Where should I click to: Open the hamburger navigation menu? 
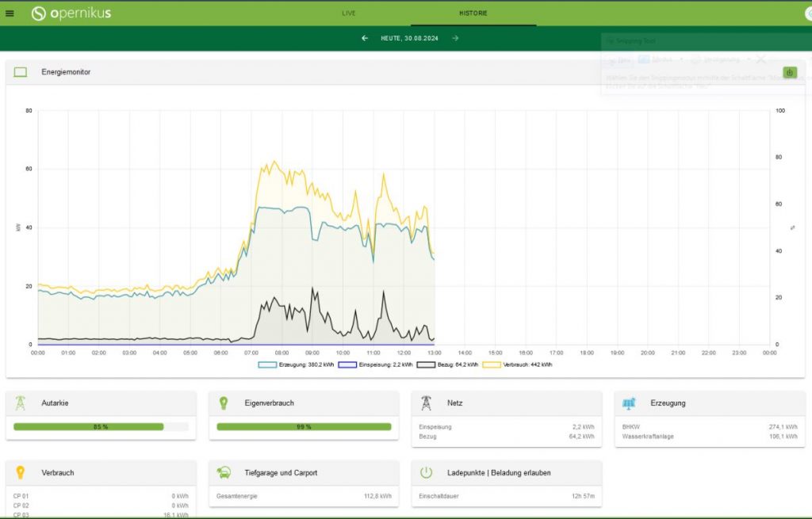click(10, 13)
